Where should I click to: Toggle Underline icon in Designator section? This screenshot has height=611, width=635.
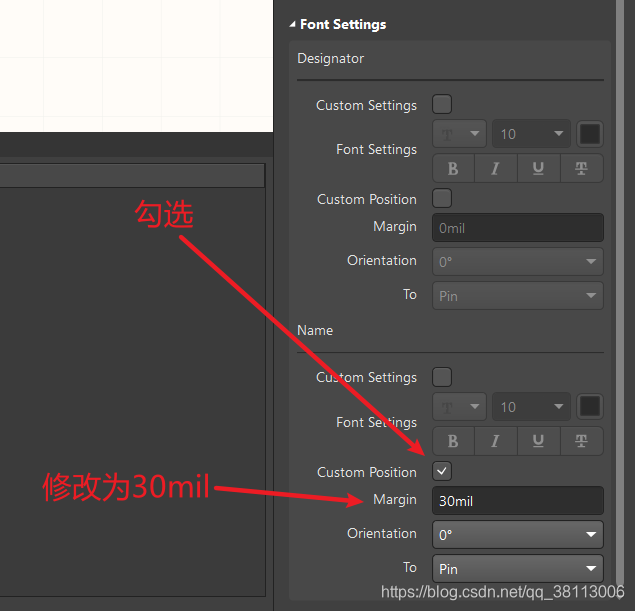pyautogui.click(x=538, y=168)
